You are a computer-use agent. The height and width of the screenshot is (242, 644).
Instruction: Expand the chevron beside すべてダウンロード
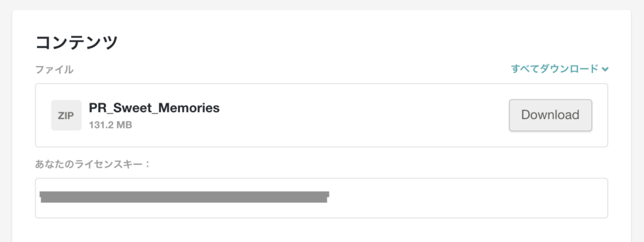pos(604,69)
